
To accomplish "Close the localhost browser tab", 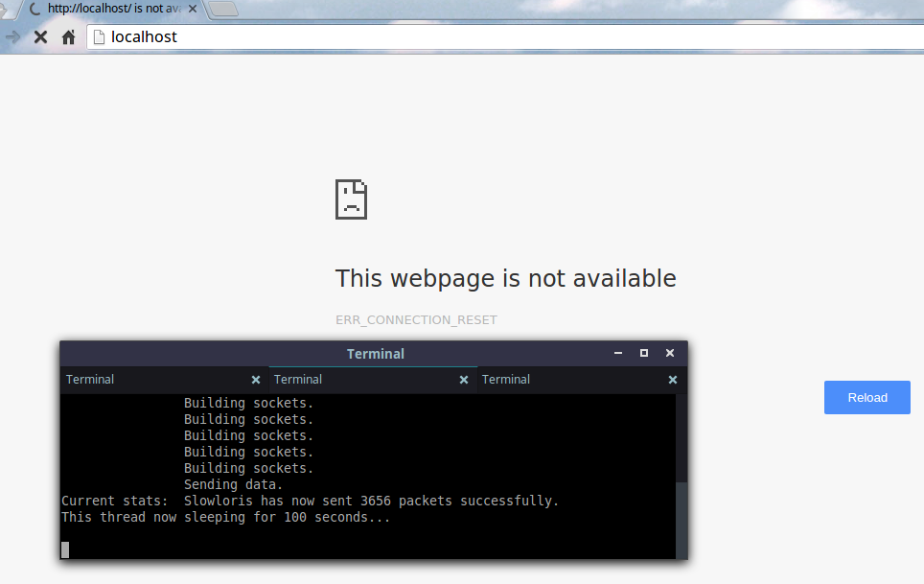I will (192, 9).
